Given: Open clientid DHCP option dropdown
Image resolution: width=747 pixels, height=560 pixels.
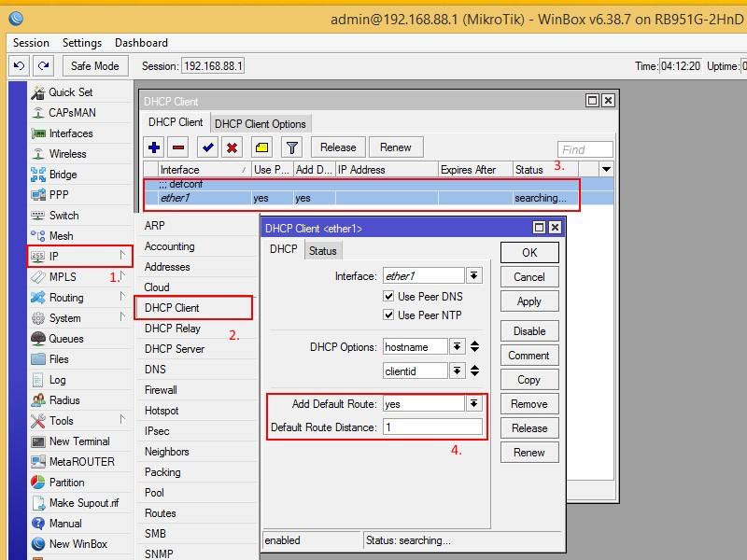Looking at the screenshot, I should [457, 371].
